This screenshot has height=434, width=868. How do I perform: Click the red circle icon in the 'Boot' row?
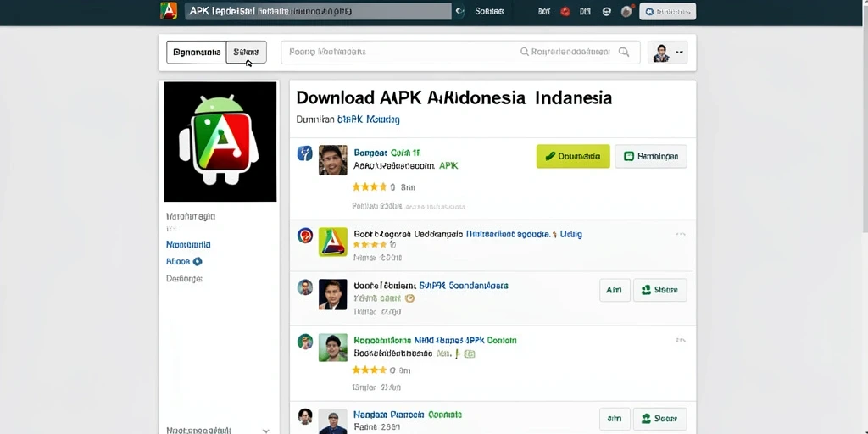point(305,236)
